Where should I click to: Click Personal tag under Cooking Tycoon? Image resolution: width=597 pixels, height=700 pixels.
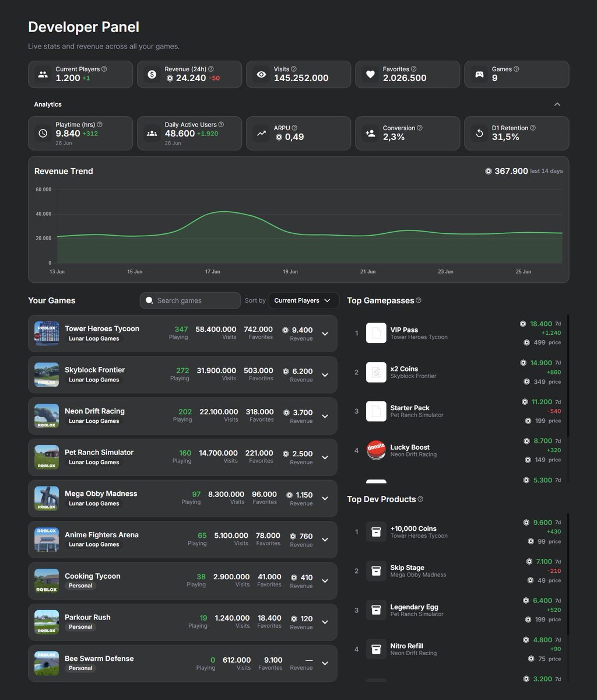[80, 586]
